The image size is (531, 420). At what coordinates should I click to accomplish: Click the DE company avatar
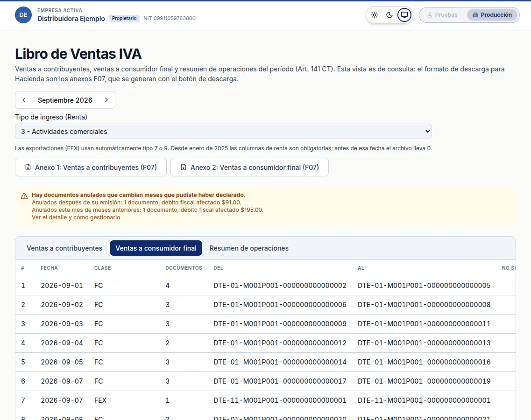pyautogui.click(x=23, y=15)
